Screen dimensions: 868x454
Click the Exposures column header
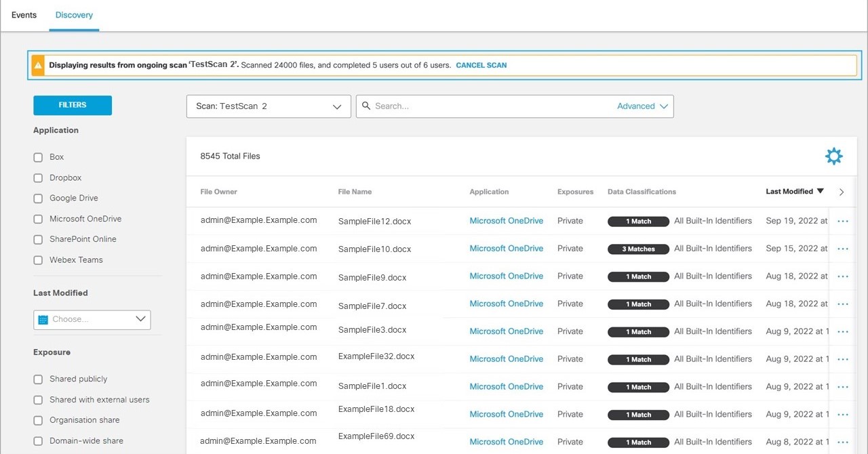pyautogui.click(x=575, y=192)
